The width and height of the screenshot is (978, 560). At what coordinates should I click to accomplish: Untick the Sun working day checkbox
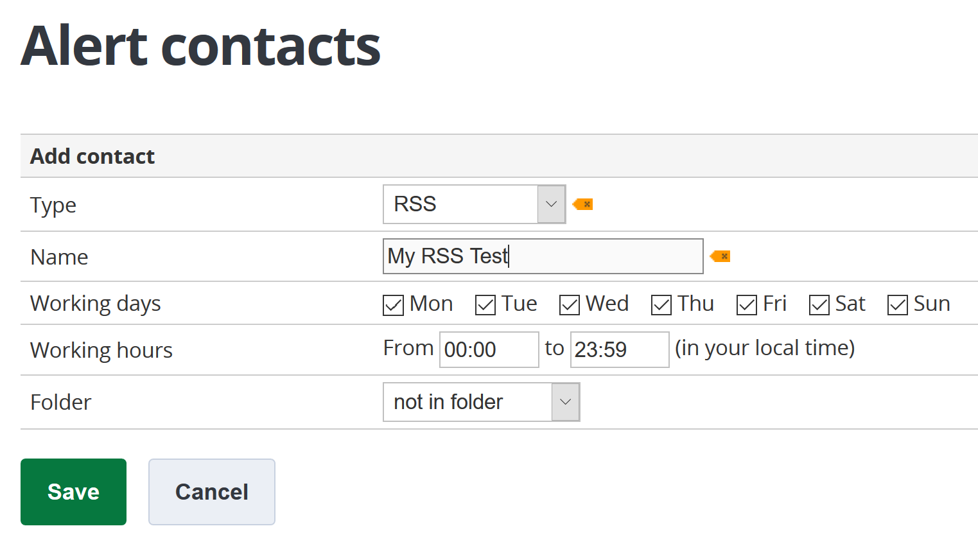coord(898,305)
